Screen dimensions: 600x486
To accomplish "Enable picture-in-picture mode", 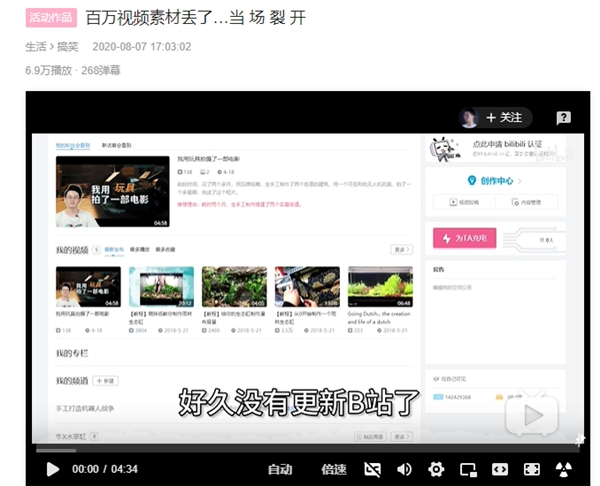I will click(x=468, y=469).
